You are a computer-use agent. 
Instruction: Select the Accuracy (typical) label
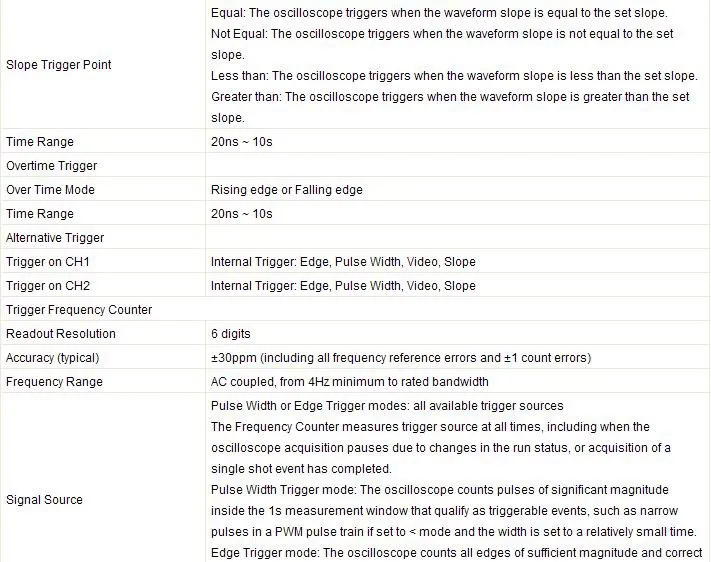[x=53, y=358]
